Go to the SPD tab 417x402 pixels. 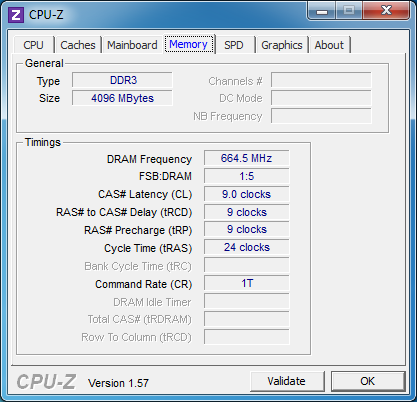coord(233,45)
